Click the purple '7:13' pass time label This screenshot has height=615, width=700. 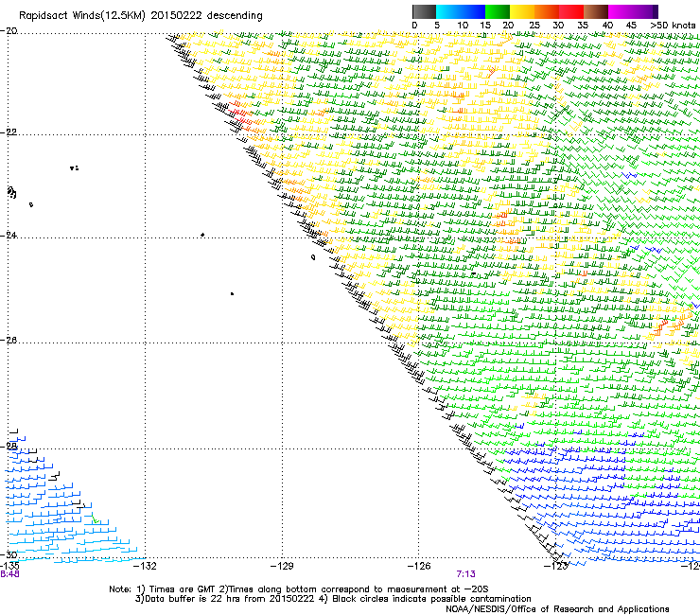coord(465,574)
